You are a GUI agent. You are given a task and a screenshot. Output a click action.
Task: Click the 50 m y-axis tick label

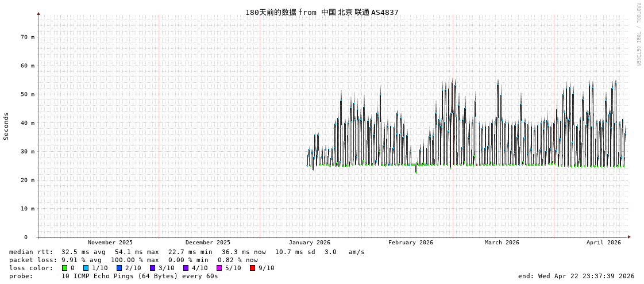tap(27, 94)
